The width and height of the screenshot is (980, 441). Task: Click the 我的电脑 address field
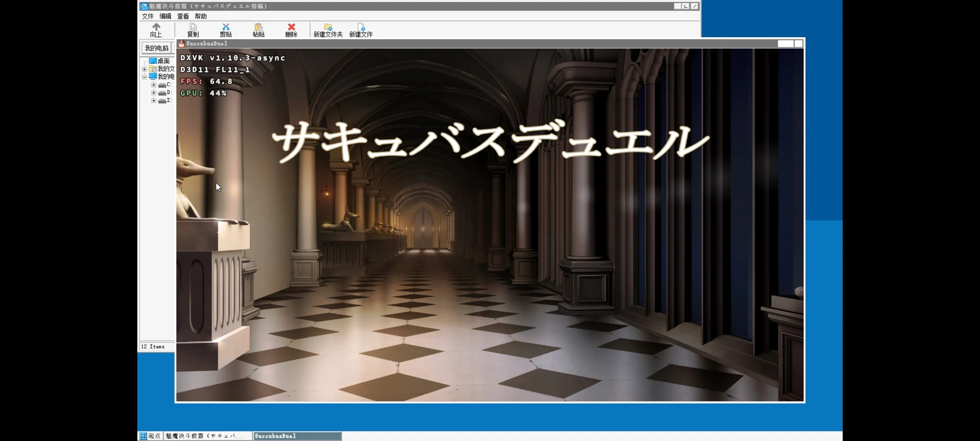point(156,48)
